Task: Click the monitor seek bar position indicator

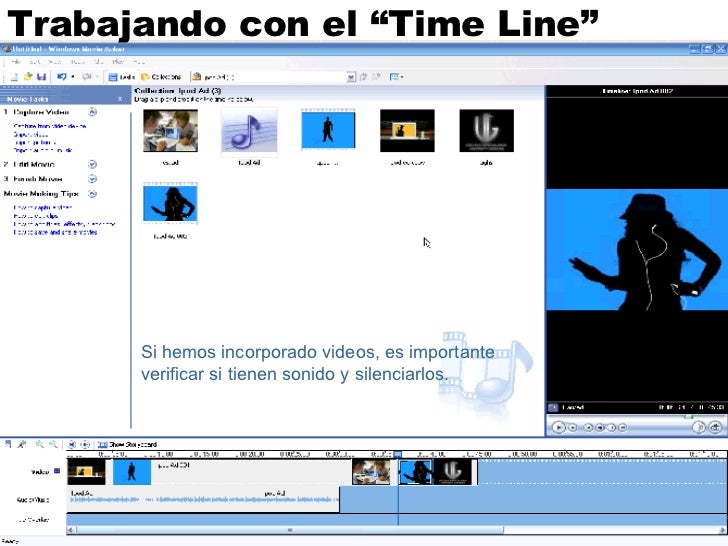Action: point(689,417)
